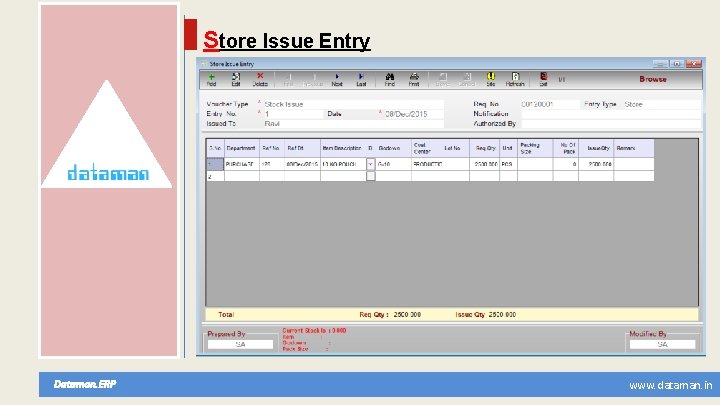Click the Date field 08/Dec/2015
Screen dimensions: 720x405
click(414, 114)
